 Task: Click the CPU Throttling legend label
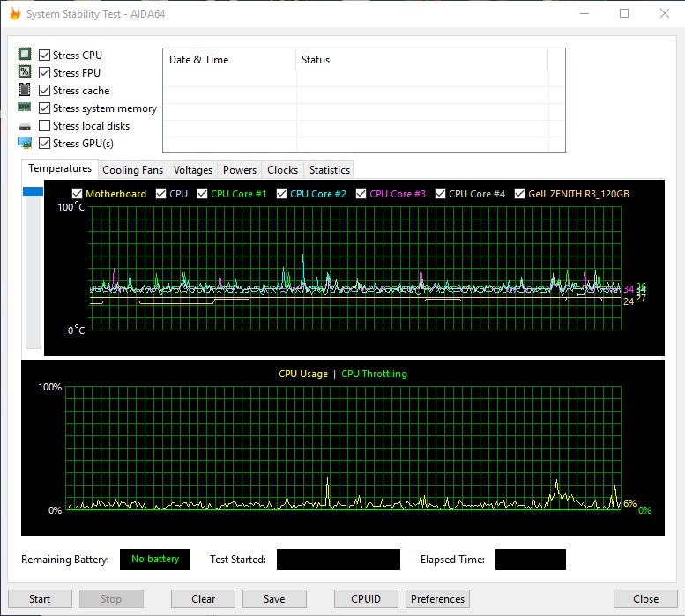pos(374,374)
